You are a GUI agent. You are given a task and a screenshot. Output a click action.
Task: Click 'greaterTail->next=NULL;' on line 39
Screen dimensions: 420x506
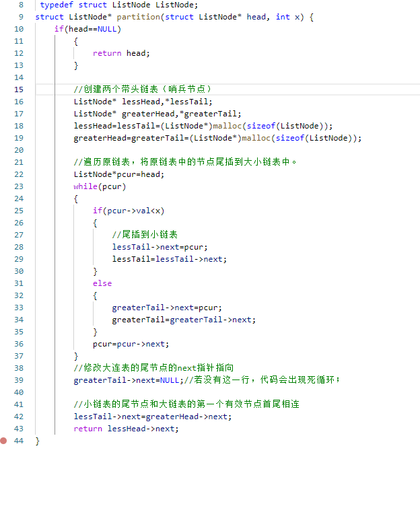(129, 380)
